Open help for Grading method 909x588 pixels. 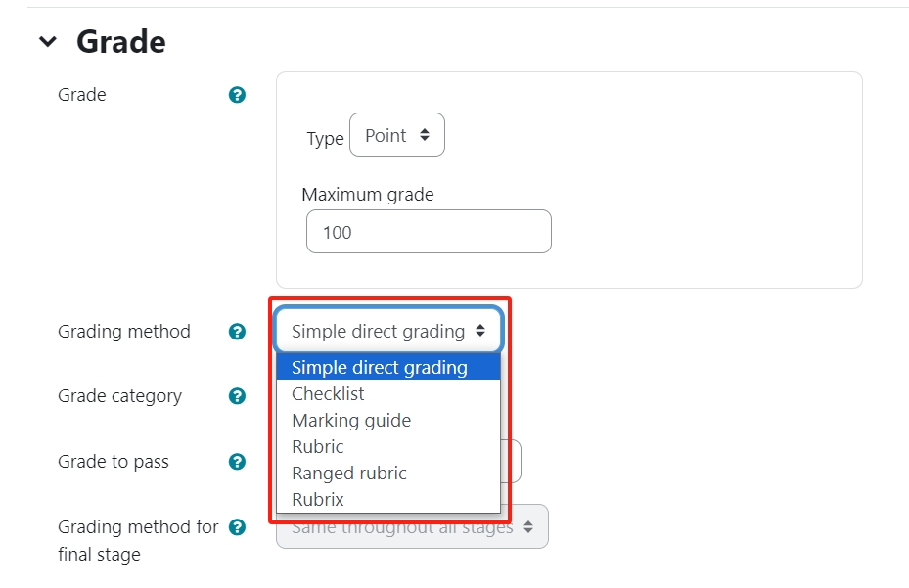click(235, 332)
